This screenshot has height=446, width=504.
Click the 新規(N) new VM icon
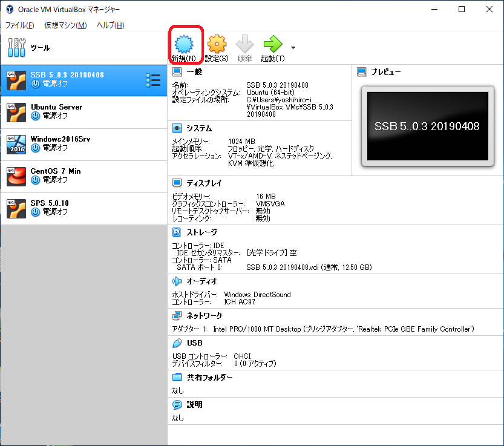click(184, 44)
